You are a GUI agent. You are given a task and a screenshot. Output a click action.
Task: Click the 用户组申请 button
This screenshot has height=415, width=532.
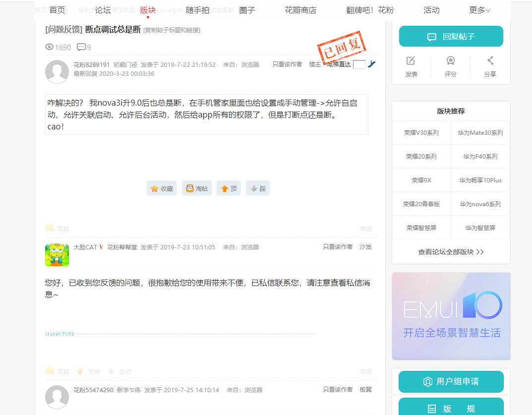coord(451,381)
